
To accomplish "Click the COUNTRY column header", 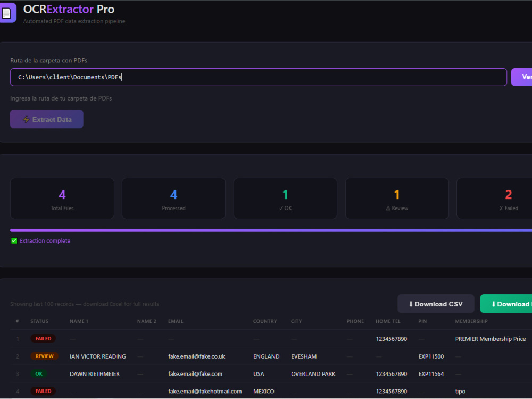I will point(265,321).
